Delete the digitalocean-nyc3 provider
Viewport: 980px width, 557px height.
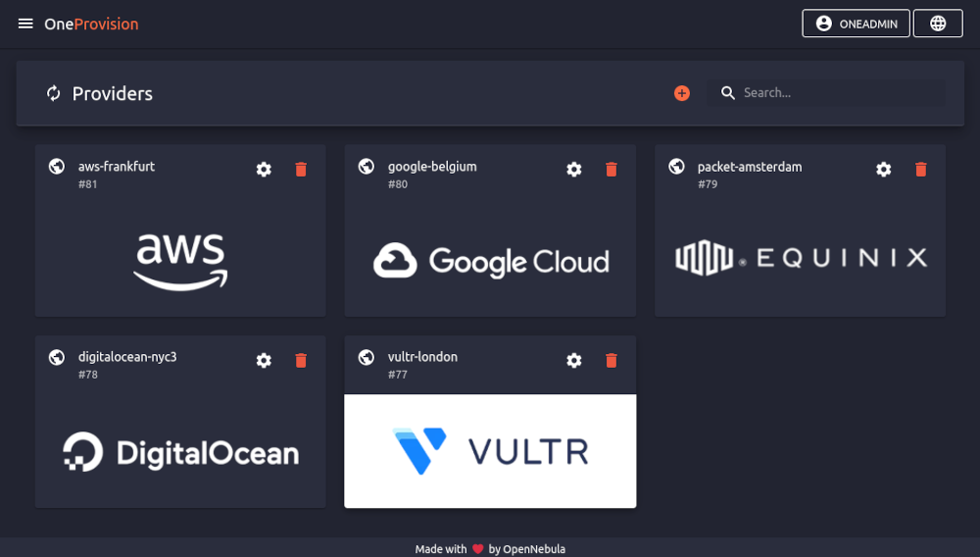(301, 360)
